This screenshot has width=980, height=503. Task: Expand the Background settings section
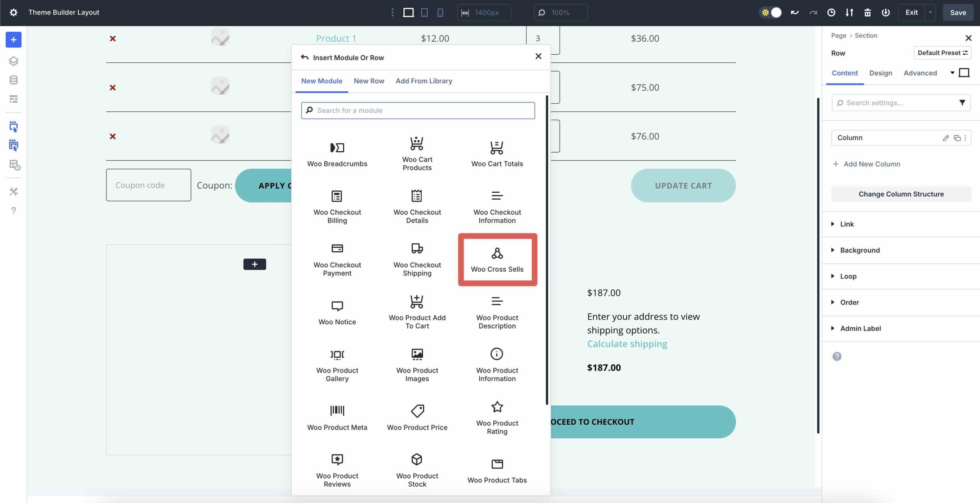tap(860, 250)
